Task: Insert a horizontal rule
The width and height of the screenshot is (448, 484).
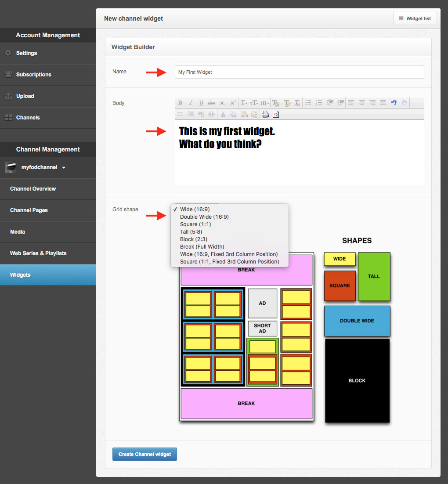Action: pyautogui.click(x=181, y=114)
